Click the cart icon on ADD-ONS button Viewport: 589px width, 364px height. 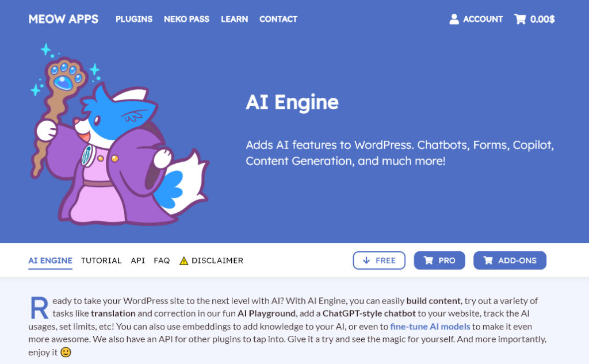coord(488,260)
